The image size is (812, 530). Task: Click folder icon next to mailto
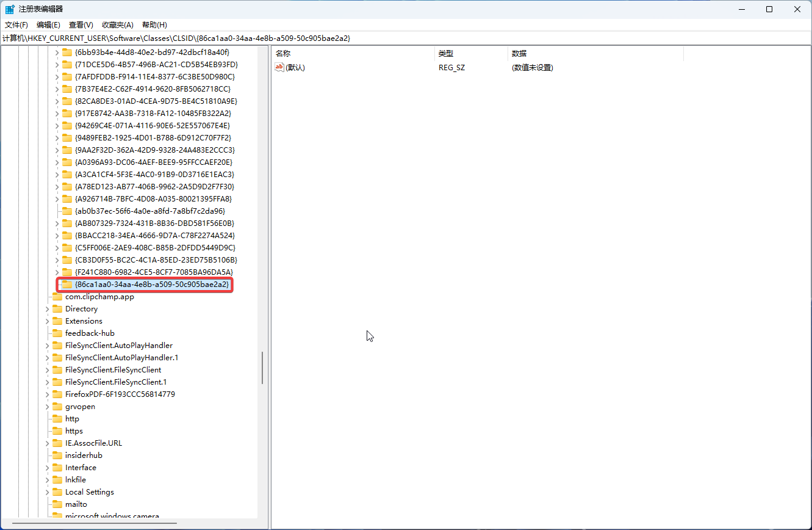coord(57,504)
